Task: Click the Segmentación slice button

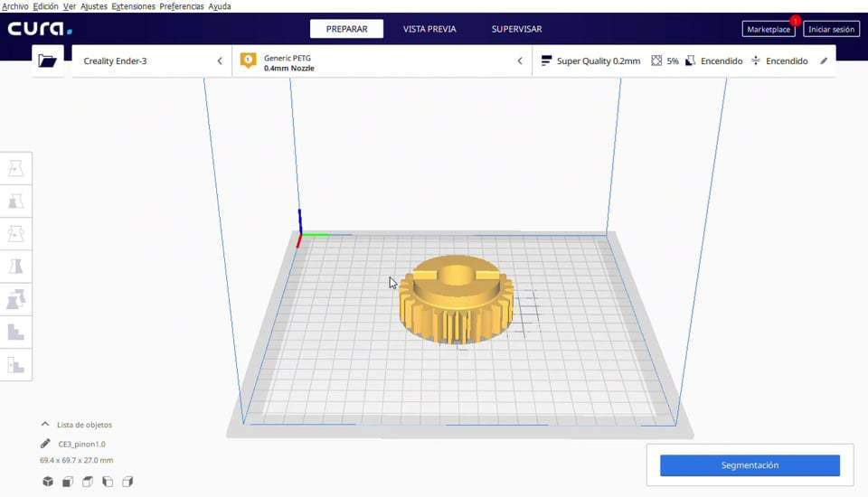Action: click(x=750, y=464)
